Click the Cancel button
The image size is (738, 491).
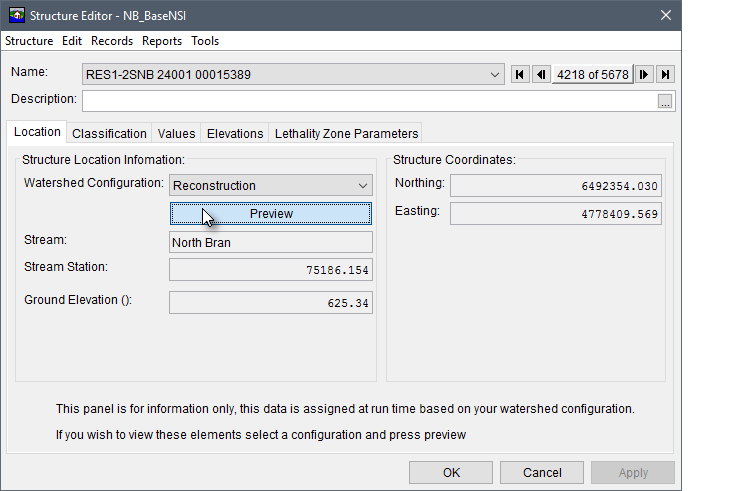[x=542, y=472]
